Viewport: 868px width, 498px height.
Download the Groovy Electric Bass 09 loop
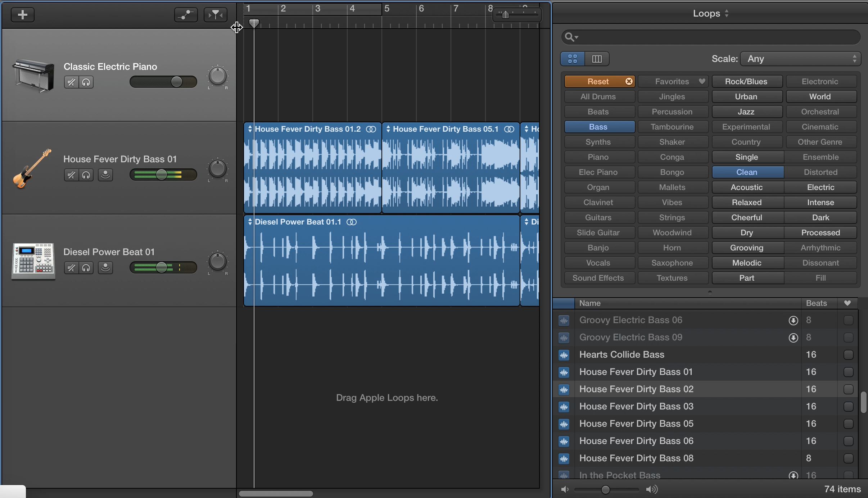[793, 338]
